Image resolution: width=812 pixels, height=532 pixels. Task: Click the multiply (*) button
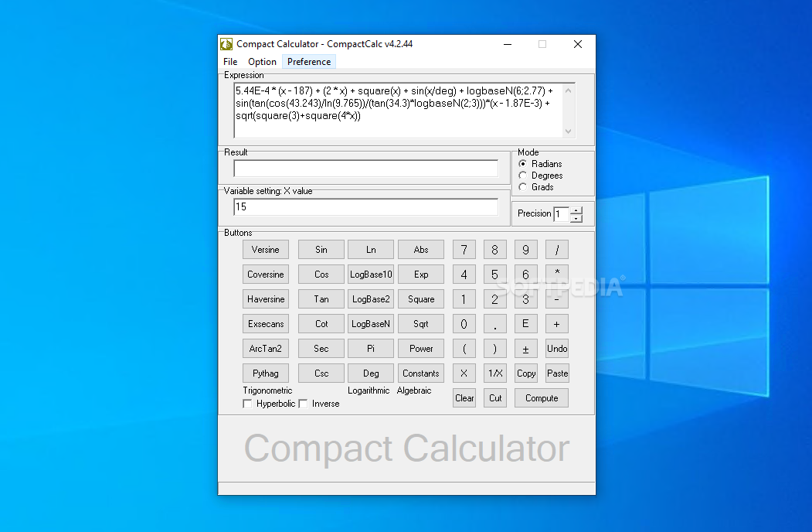point(557,275)
